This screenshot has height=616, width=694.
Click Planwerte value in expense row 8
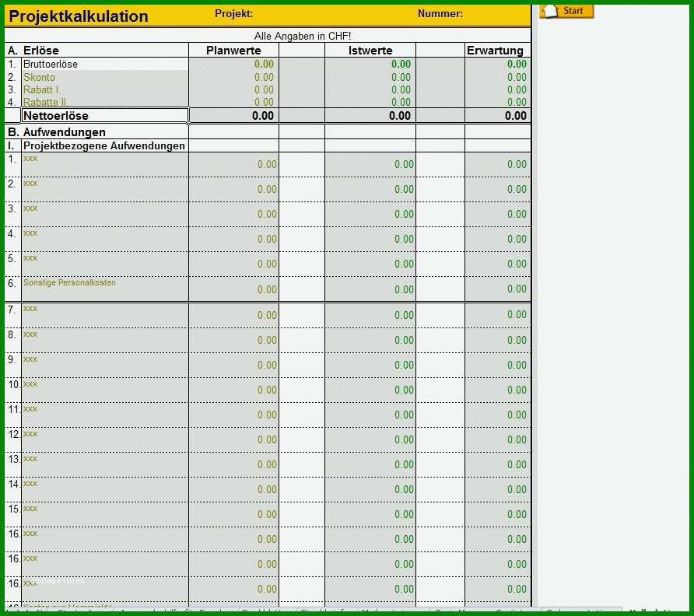268,341
